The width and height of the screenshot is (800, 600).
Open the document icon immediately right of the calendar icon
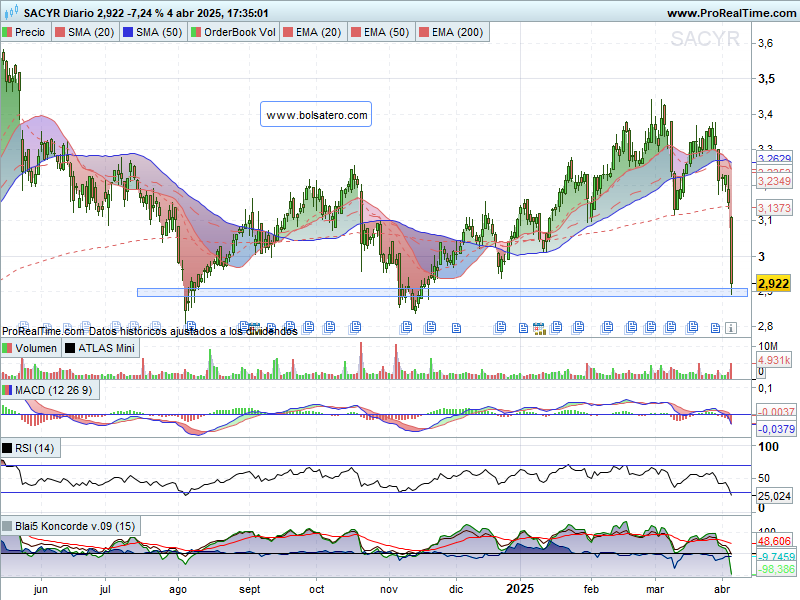556,327
